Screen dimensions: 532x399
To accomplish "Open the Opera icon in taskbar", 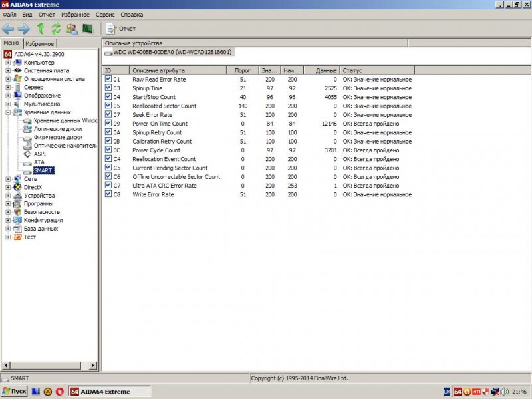I will pos(60,392).
